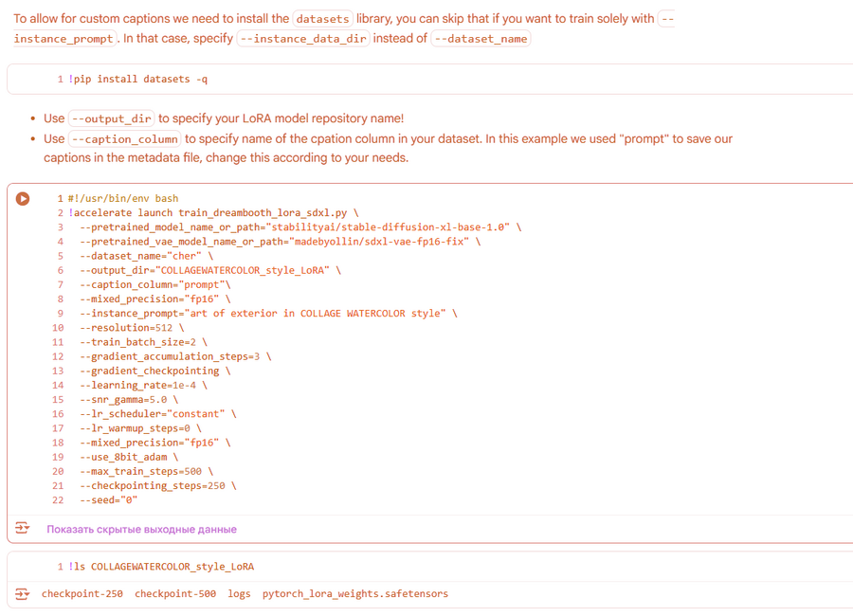Click the --snr_gamma=5.0 code line
The image size is (853, 616).
(128, 400)
